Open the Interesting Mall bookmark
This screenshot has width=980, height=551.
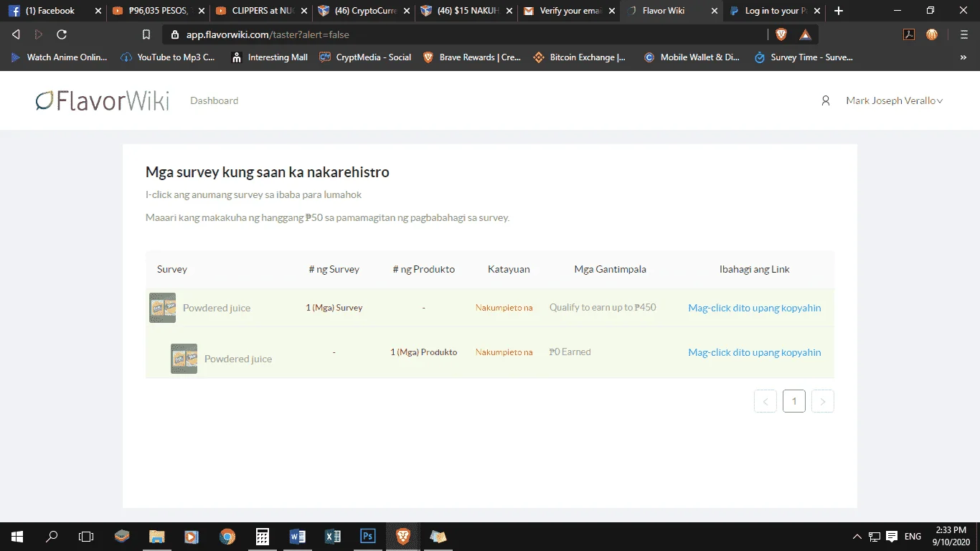tap(270, 57)
